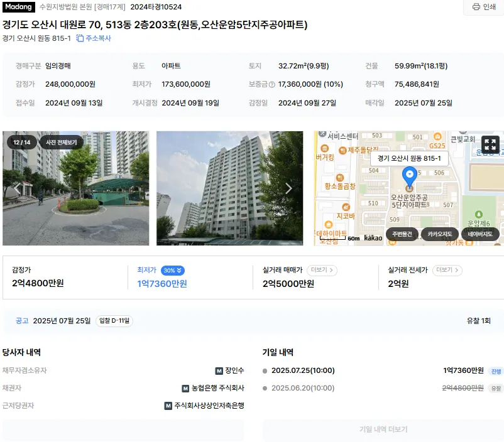Image resolution: width=504 pixels, height=442 pixels.
Task: Click the 임의경매 auction type value
Action: 58,66
